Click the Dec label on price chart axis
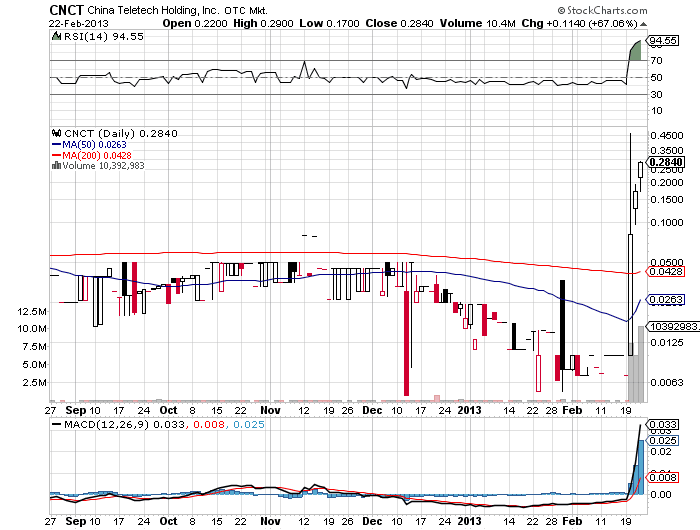700x530 pixels. [372, 410]
